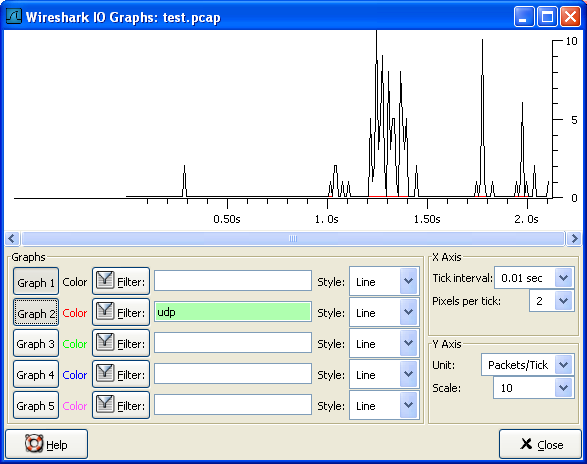Click the Close button at the bottom
This screenshot has width=587, height=464.
point(540,444)
